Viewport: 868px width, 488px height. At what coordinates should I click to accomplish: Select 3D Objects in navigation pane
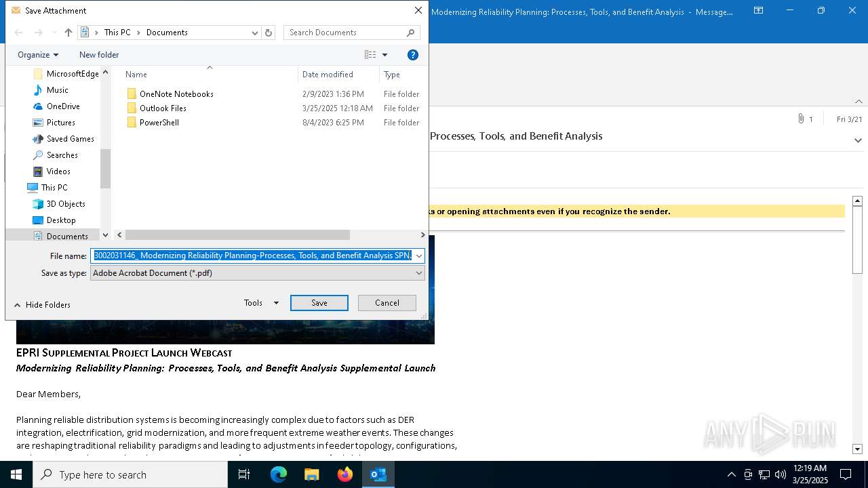click(x=66, y=204)
